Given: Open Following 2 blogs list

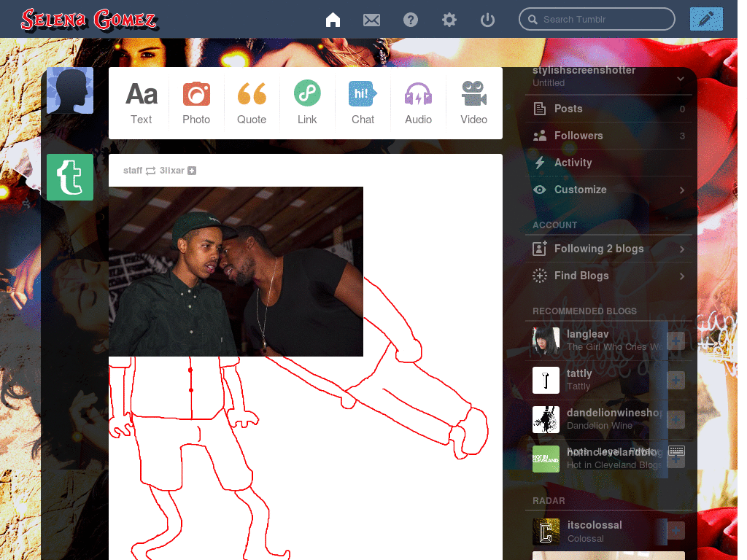Looking at the screenshot, I should [x=599, y=249].
